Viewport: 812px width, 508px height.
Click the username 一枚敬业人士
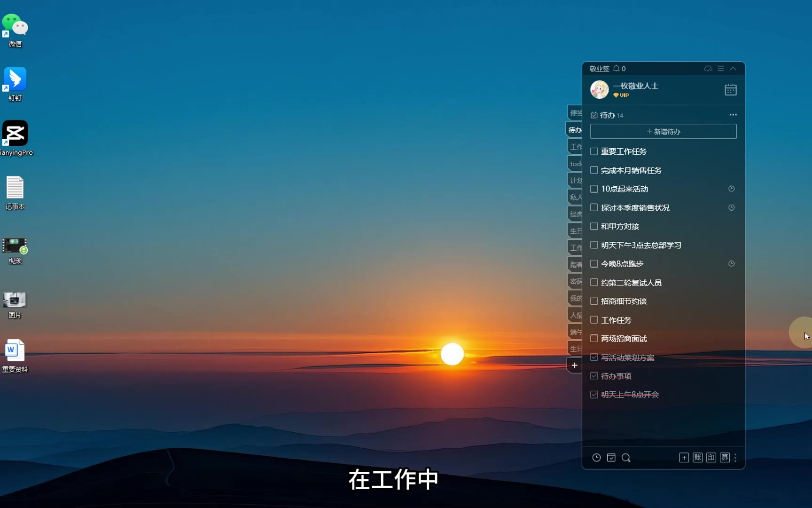[635, 86]
